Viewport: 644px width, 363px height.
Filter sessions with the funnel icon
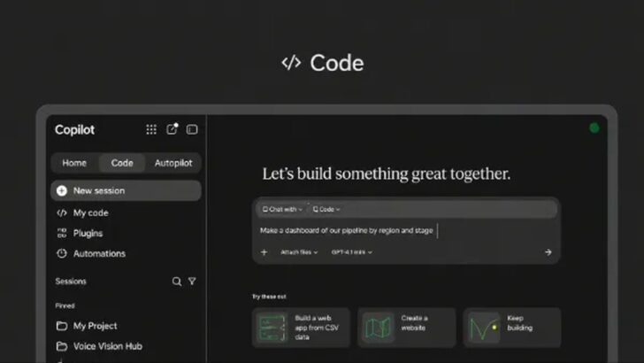[x=192, y=282]
